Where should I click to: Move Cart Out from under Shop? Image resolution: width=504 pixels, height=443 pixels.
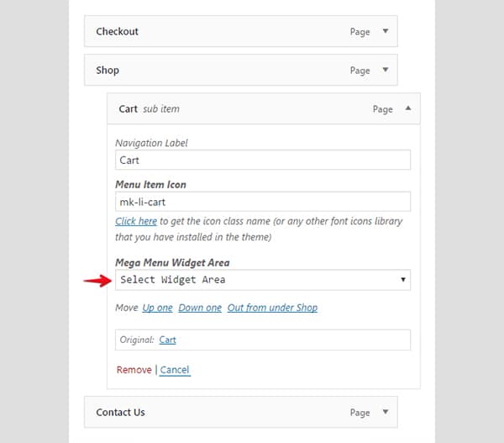click(272, 308)
